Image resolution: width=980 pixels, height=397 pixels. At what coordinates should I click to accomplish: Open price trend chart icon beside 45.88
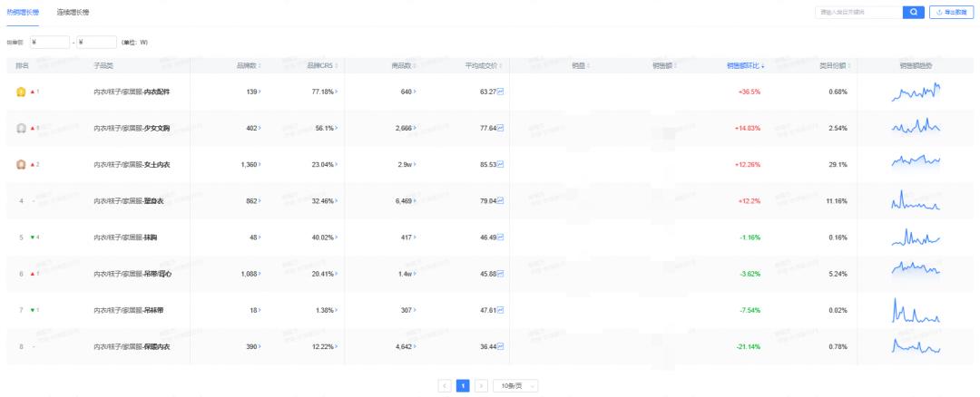(x=501, y=274)
